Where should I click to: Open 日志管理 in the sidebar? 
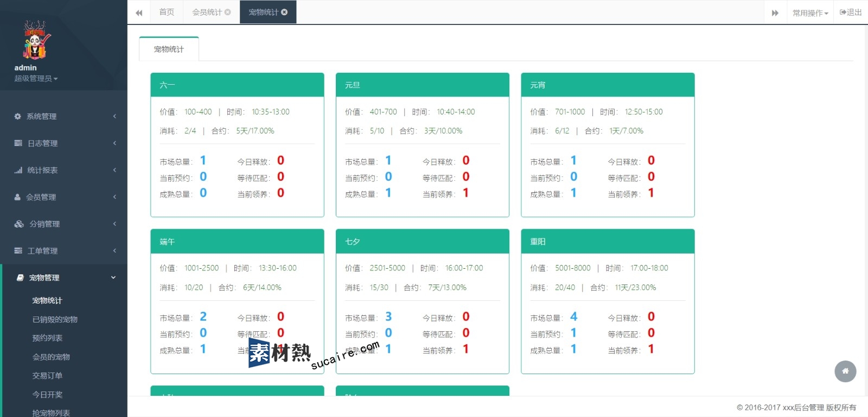63,143
